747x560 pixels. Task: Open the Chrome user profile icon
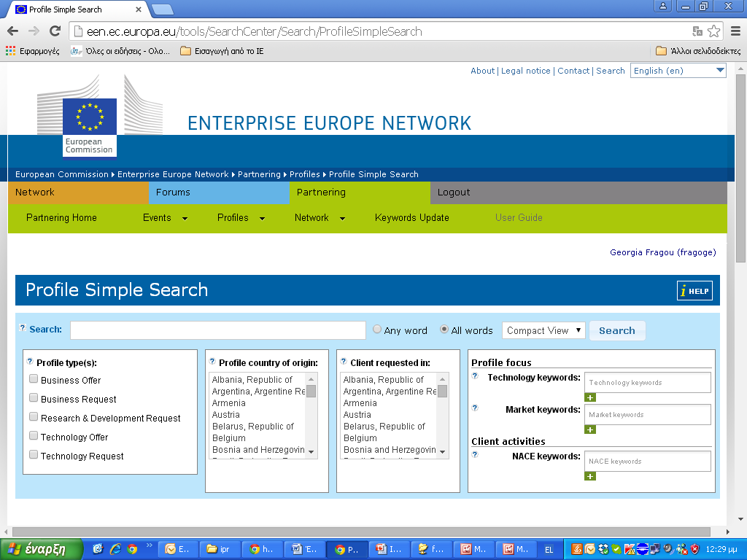coord(662,6)
